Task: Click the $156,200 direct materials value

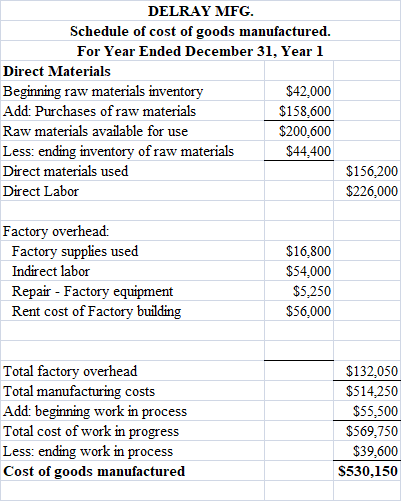Action: [372, 171]
